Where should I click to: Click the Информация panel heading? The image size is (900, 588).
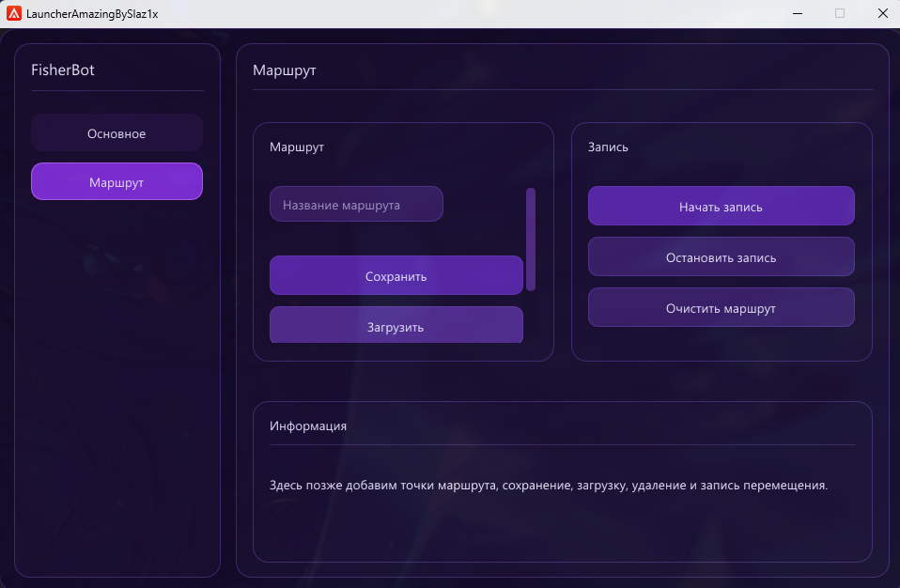click(308, 426)
